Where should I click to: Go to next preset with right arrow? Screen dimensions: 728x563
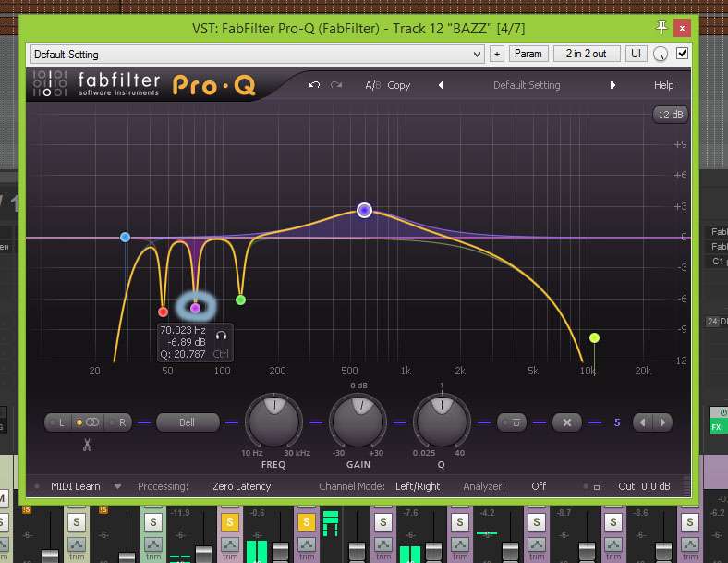pyautogui.click(x=613, y=85)
